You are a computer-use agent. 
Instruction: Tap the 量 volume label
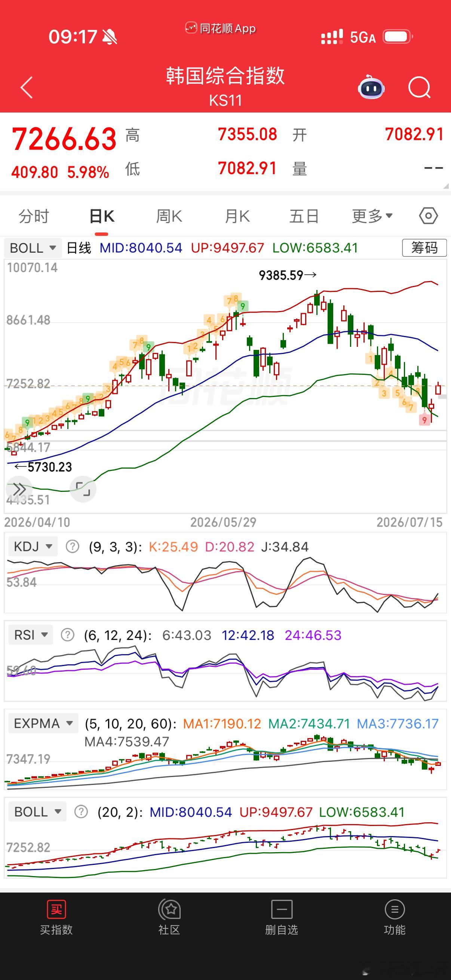pos(300,169)
